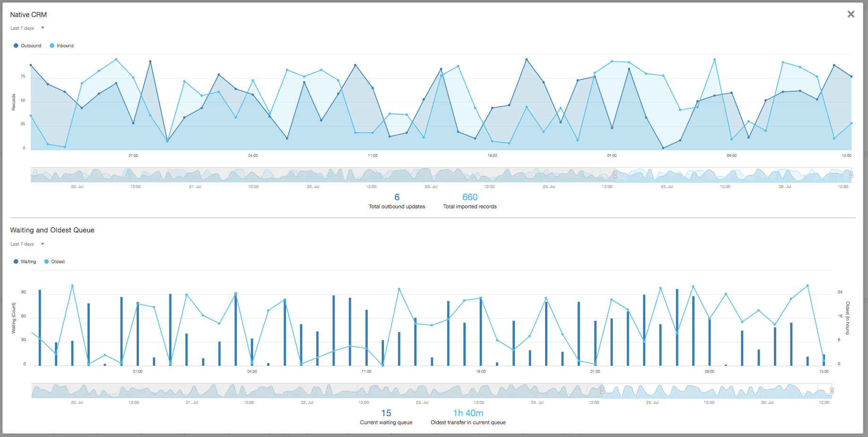Click the right brush handle on the CRM minimap
This screenshot has height=437, width=868.
tap(851, 174)
